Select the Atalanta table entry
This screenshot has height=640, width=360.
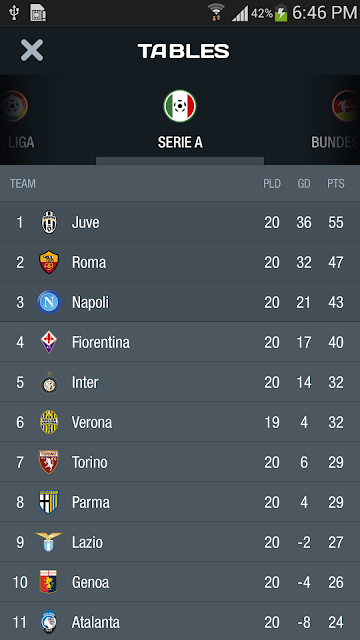pos(180,621)
